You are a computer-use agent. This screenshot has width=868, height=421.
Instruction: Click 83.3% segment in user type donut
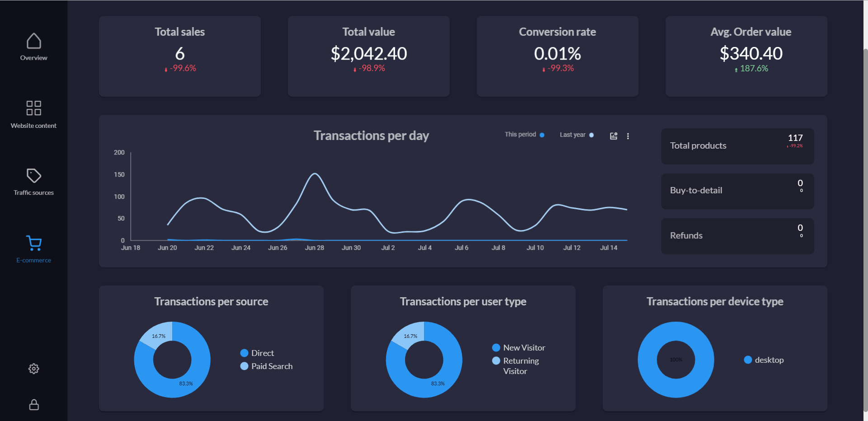pos(438,384)
